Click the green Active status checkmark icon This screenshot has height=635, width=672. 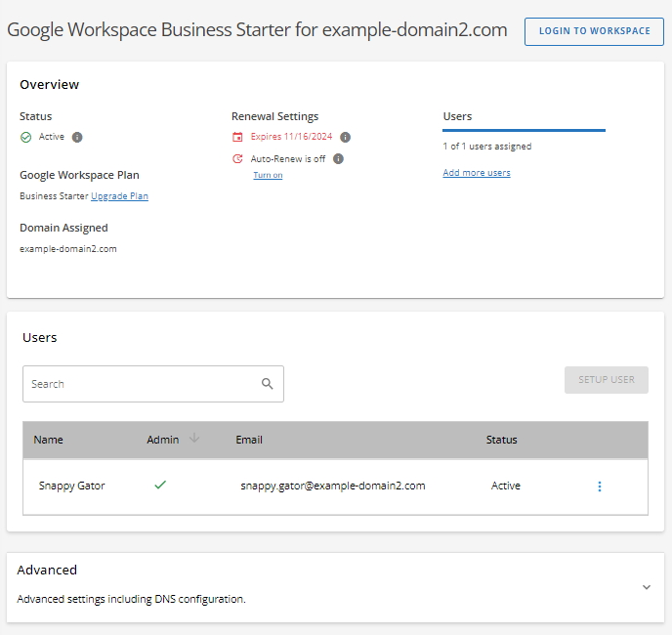coord(25,137)
